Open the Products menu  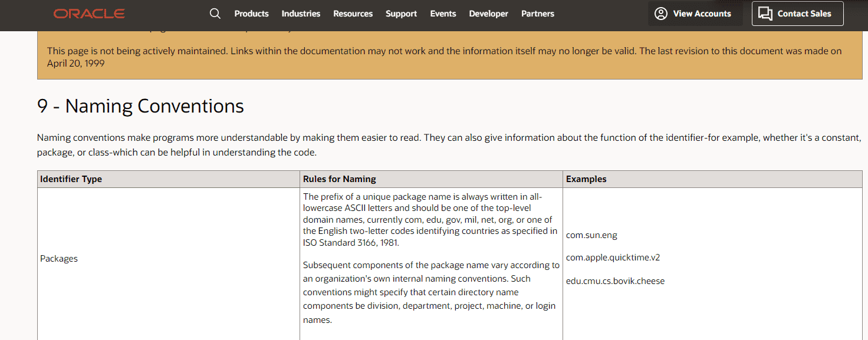[251, 14]
